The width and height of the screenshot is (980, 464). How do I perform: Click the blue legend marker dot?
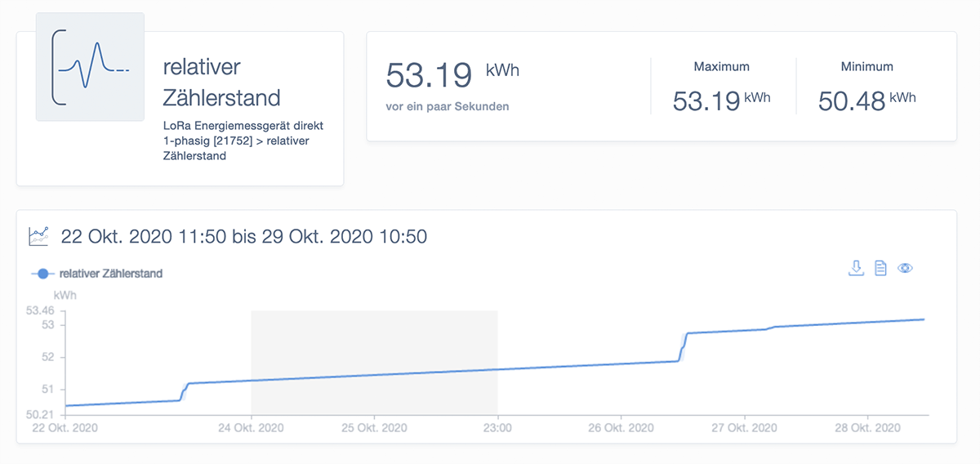tap(42, 274)
